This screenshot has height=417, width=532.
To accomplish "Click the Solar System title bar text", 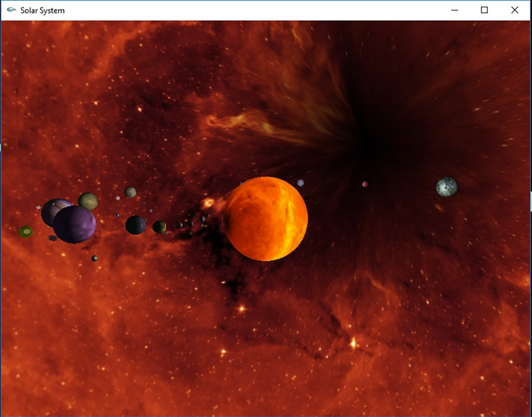I will [x=43, y=10].
